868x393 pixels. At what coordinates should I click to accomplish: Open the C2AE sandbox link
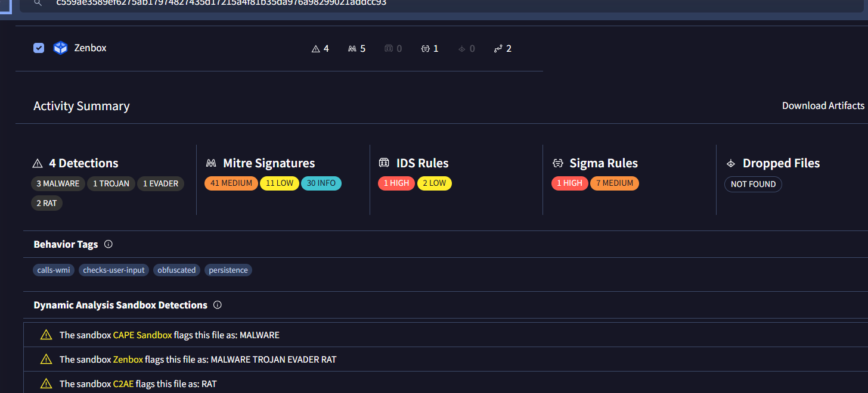pyautogui.click(x=123, y=384)
